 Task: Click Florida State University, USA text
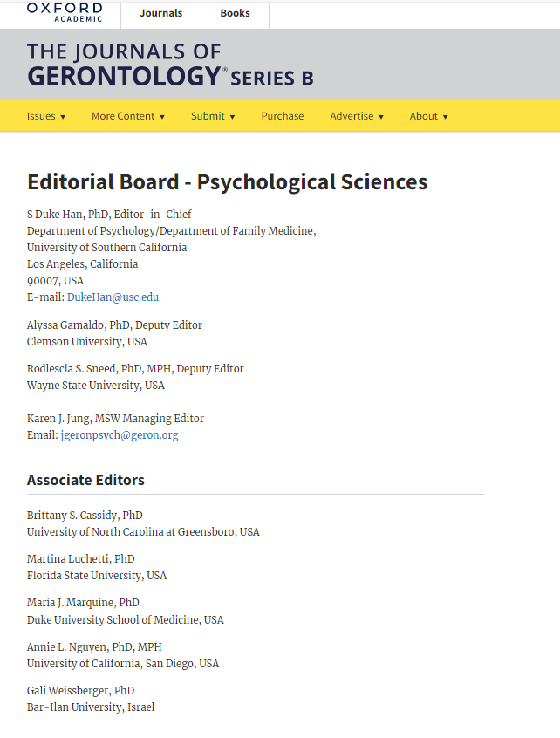pos(97,576)
